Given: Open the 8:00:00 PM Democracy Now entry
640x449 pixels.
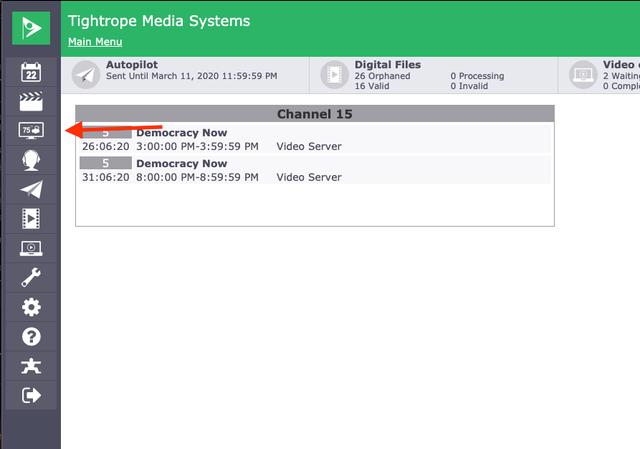Looking at the screenshot, I should click(x=315, y=170).
